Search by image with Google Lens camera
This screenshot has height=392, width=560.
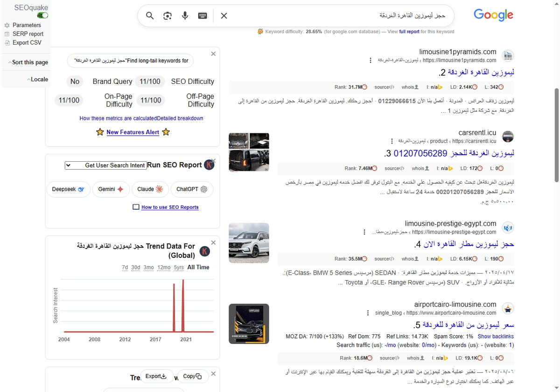[167, 15]
